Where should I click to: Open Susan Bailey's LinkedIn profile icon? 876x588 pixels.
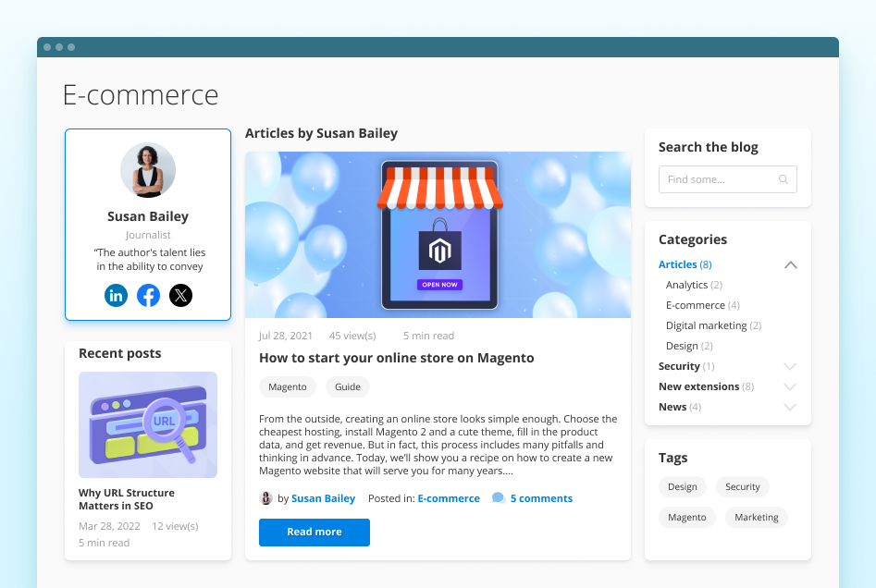[x=116, y=296]
